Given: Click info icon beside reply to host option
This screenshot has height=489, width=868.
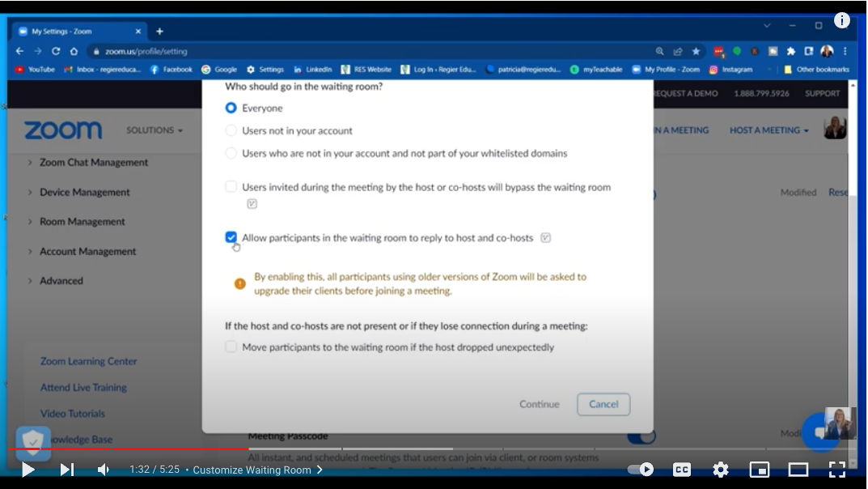Looking at the screenshot, I should tap(545, 237).
